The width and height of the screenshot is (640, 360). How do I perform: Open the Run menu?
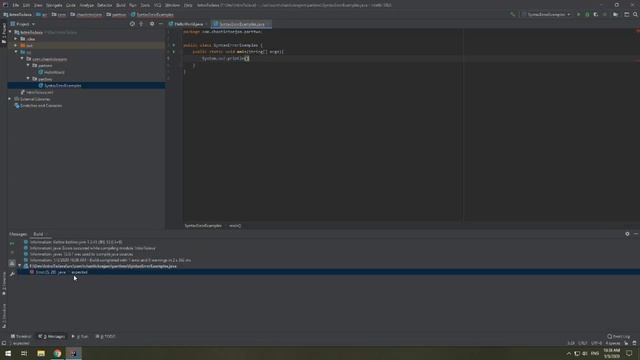(x=133, y=5)
